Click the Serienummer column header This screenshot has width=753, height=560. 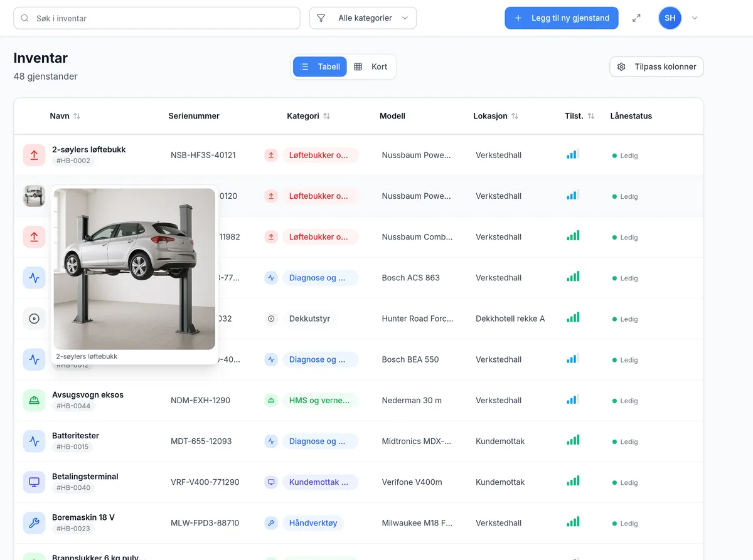pyautogui.click(x=194, y=116)
